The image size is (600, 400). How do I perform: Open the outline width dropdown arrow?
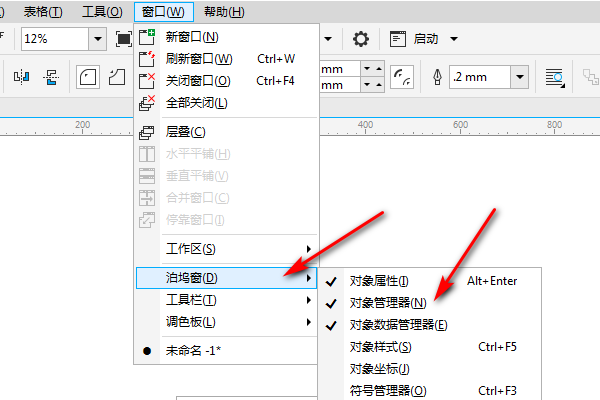tap(519, 77)
